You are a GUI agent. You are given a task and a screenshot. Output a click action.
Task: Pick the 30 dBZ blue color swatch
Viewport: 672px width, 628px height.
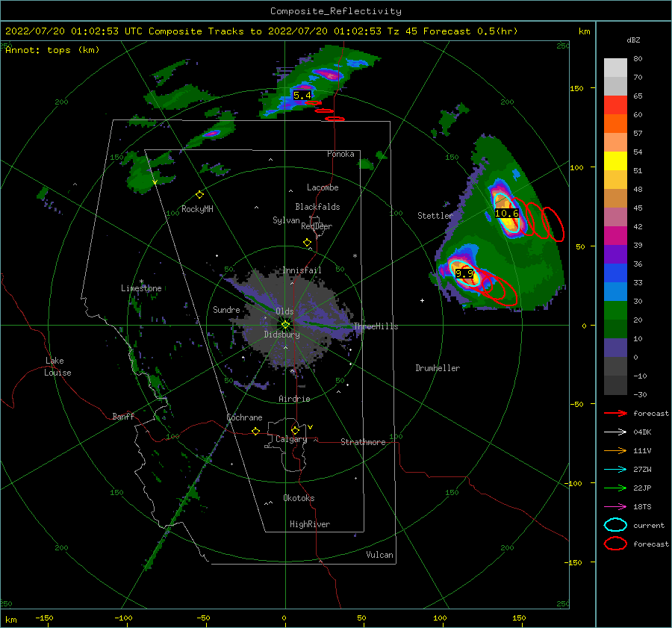pyautogui.click(x=615, y=291)
